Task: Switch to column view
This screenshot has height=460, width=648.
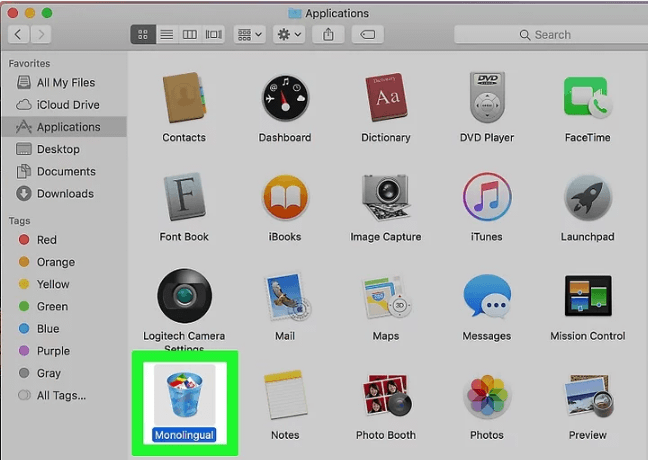Action: pos(190,34)
